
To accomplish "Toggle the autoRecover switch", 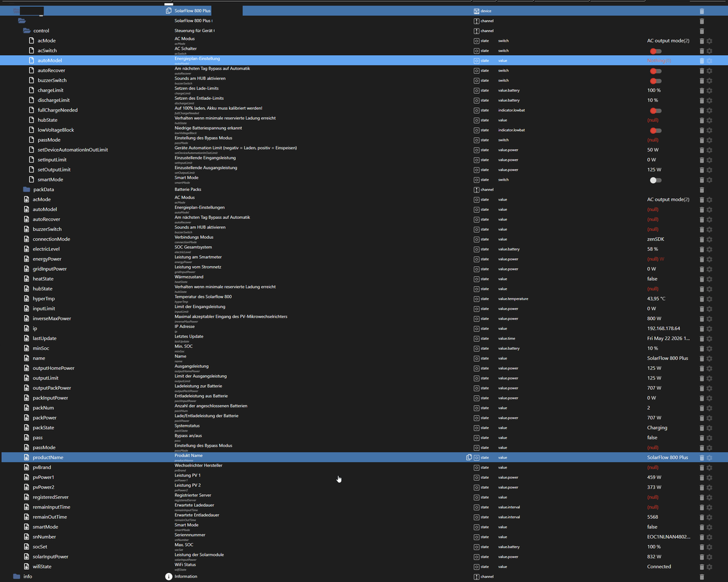I will tap(655, 71).
